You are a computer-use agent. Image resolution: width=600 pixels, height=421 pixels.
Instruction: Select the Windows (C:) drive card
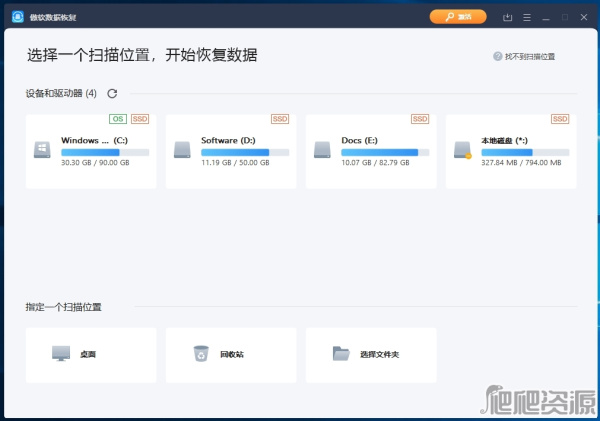(x=91, y=152)
